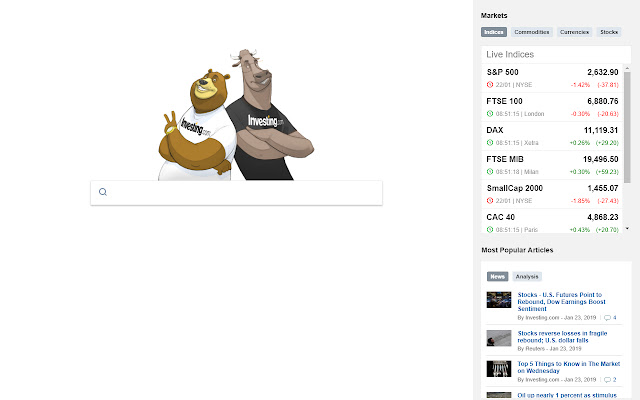Switch to the Currencies markets tab
Image resolution: width=640 pixels, height=400 pixels.
point(574,32)
